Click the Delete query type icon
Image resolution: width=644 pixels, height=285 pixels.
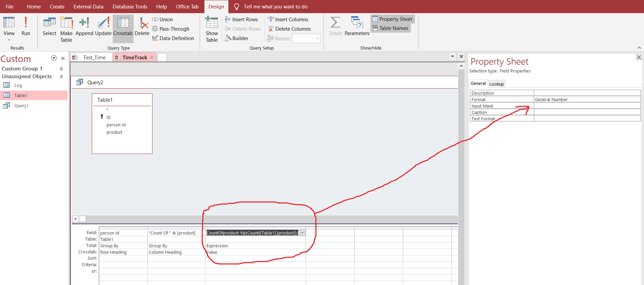tap(142, 26)
